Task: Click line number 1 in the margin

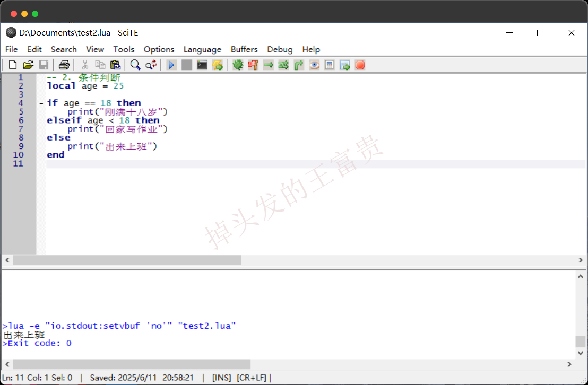Action: (21, 77)
